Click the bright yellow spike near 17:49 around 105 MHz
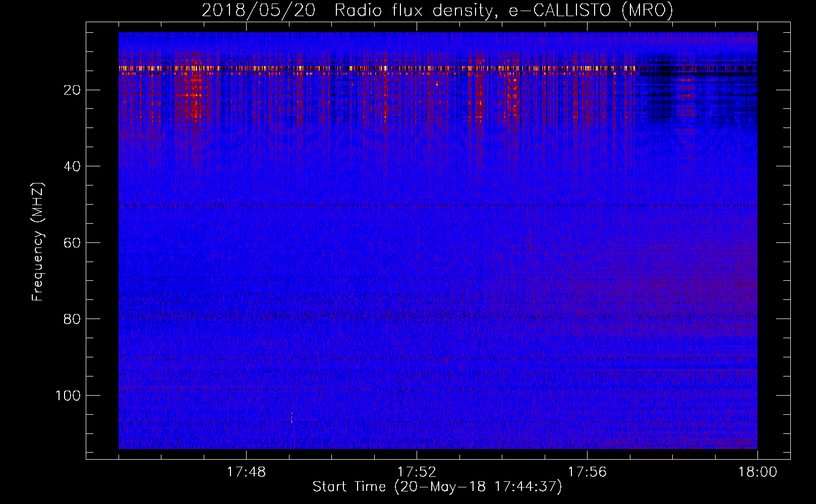This screenshot has height=504, width=816. (292, 417)
